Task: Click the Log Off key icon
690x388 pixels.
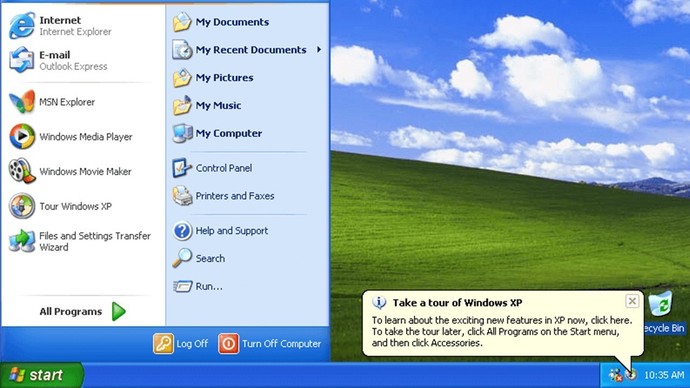Action: coord(163,344)
